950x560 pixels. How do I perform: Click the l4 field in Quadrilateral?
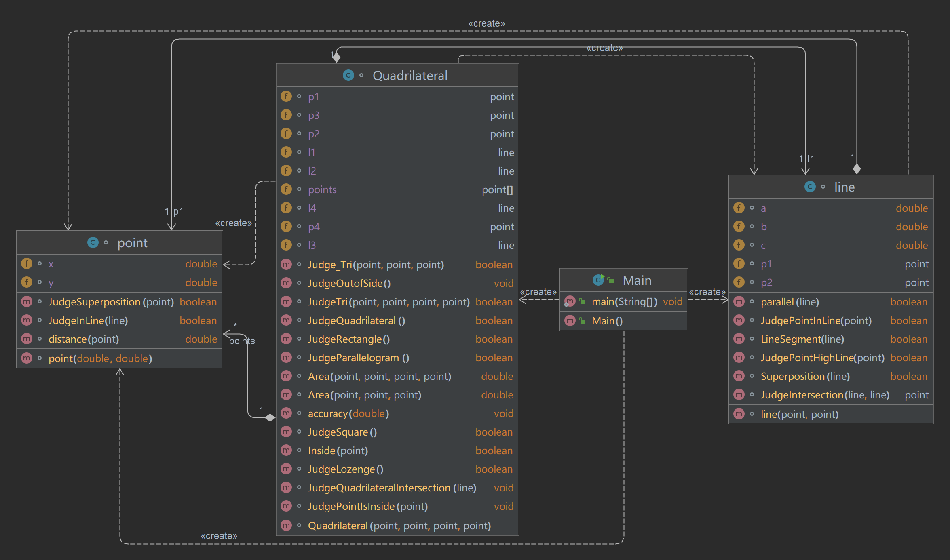[x=312, y=208]
